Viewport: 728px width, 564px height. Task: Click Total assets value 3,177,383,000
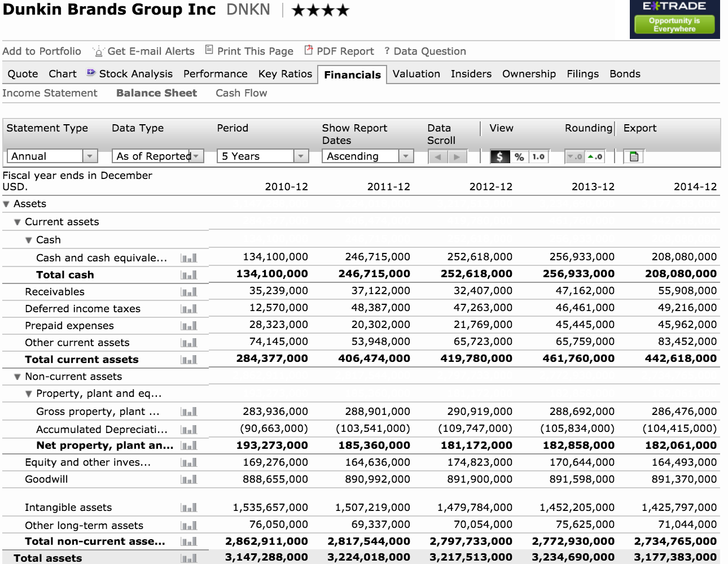tap(675, 557)
